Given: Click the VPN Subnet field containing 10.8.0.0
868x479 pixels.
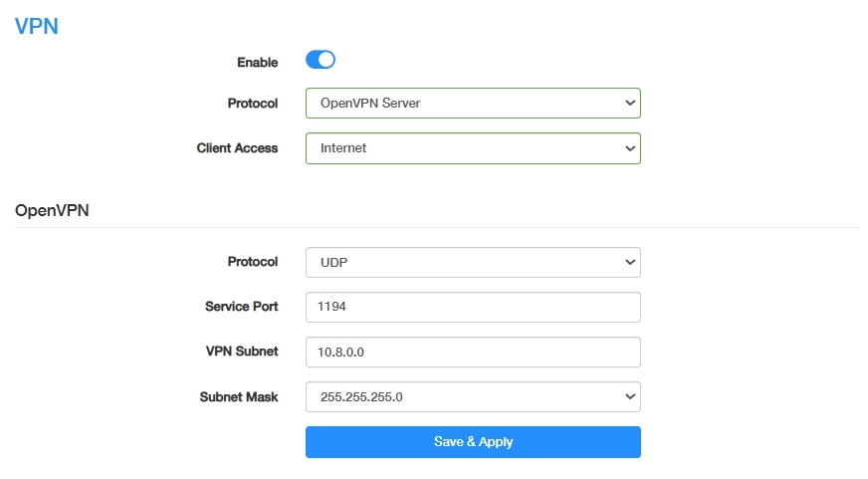Looking at the screenshot, I should [472, 352].
